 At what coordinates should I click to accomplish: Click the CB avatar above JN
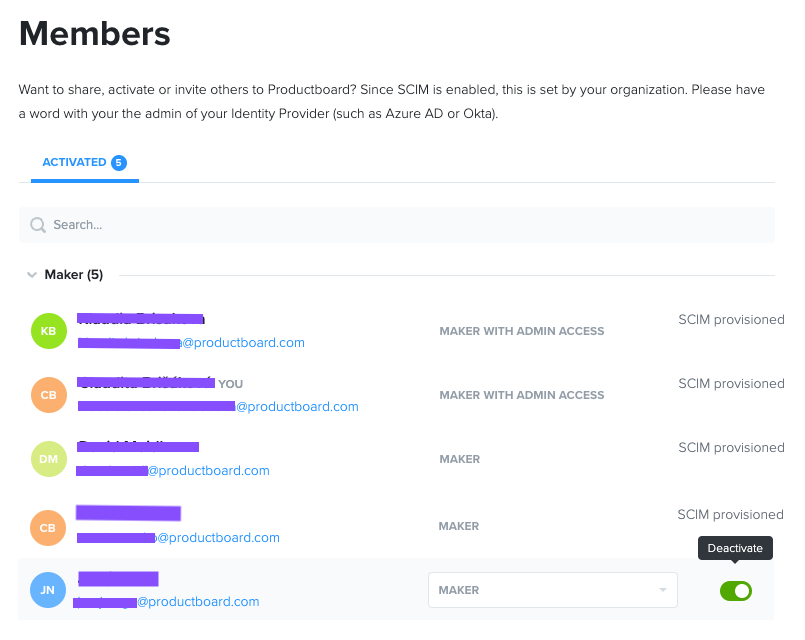click(48, 528)
